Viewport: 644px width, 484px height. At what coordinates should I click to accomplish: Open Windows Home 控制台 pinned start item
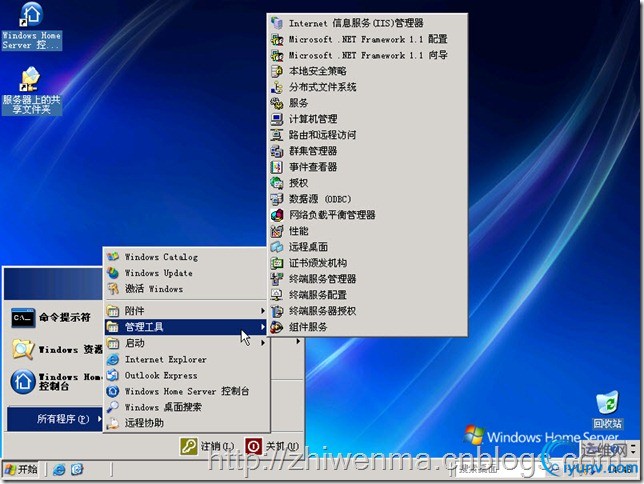[x=54, y=381]
